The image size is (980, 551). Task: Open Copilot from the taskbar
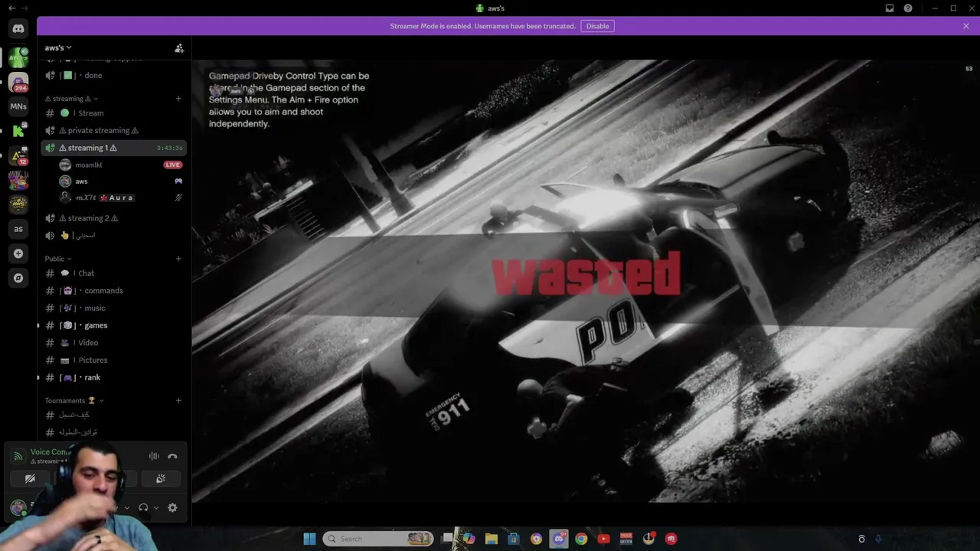(x=469, y=539)
